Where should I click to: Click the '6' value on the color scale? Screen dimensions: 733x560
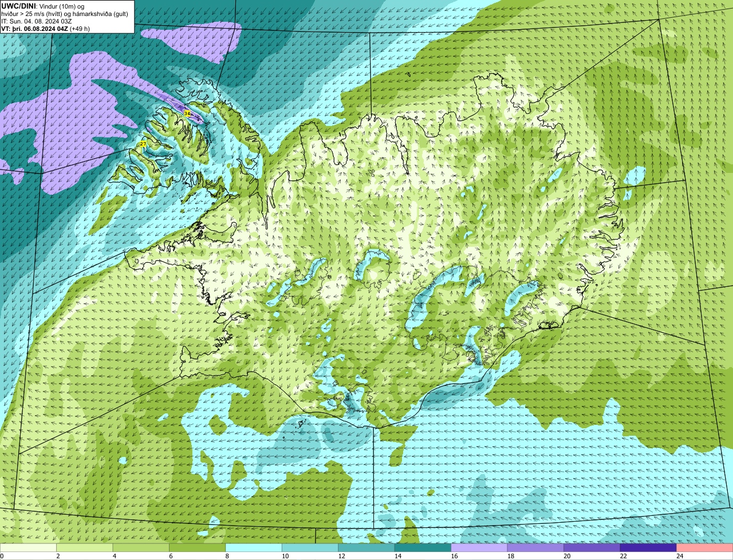[171, 556]
